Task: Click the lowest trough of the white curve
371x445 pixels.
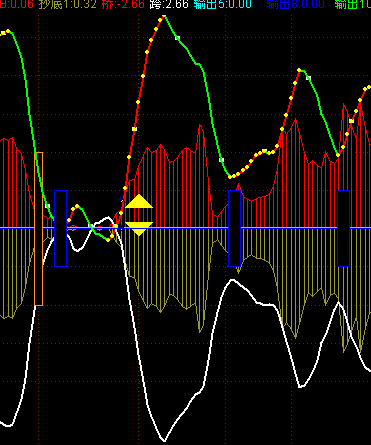Action: click(x=164, y=440)
